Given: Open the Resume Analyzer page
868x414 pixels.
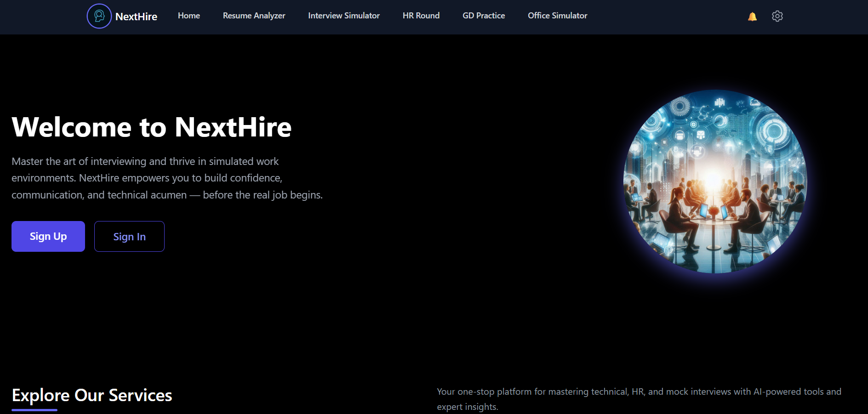Looking at the screenshot, I should click(x=254, y=16).
